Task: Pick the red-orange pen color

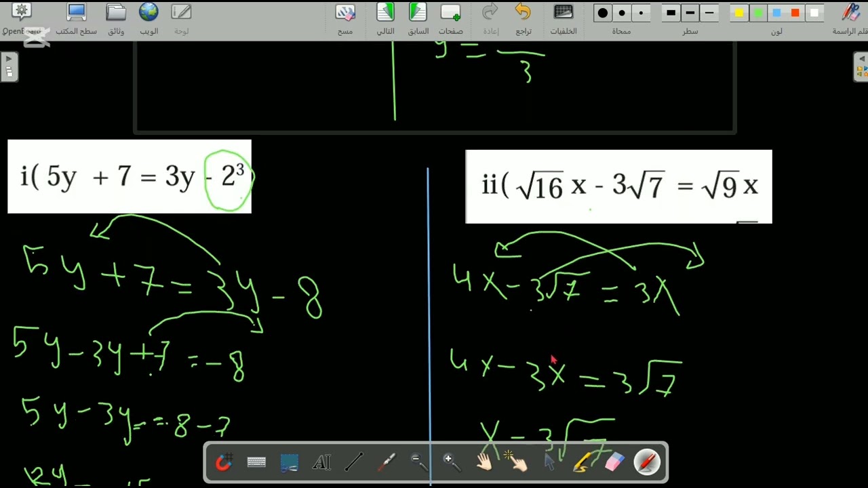Action: tap(795, 13)
